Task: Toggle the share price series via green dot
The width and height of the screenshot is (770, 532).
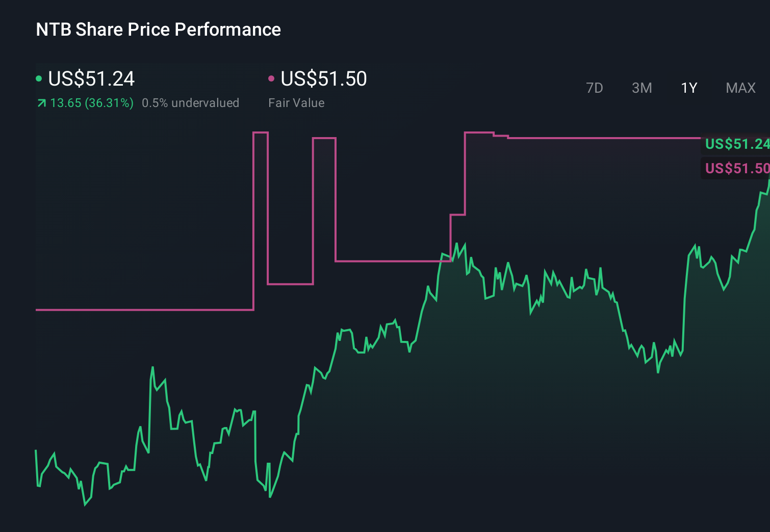Action: [x=39, y=78]
